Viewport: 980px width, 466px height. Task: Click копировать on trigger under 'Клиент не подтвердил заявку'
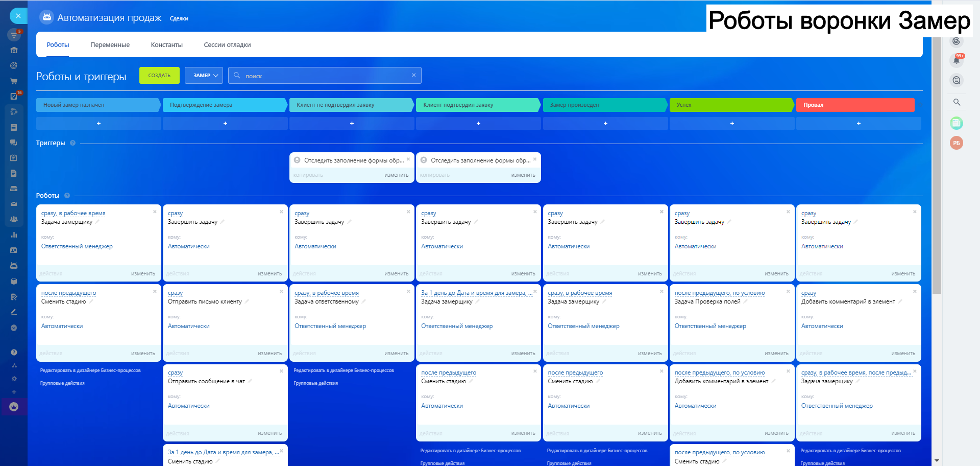pyautogui.click(x=308, y=175)
